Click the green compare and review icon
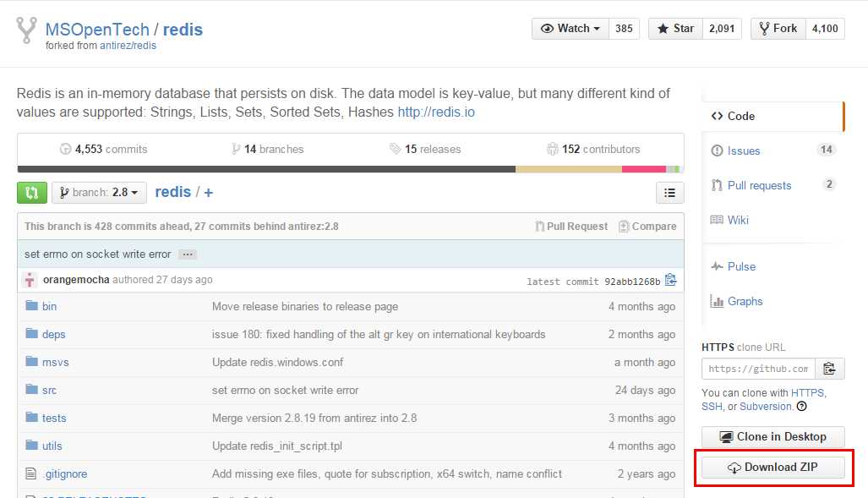Screen dimensions: 868x498 (31, 193)
